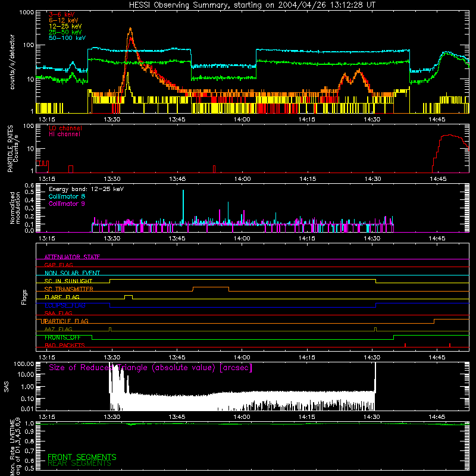Screen dimensions: 476x476
Task: Click the 14:45 tick under the SAS plot
Action: (437, 417)
